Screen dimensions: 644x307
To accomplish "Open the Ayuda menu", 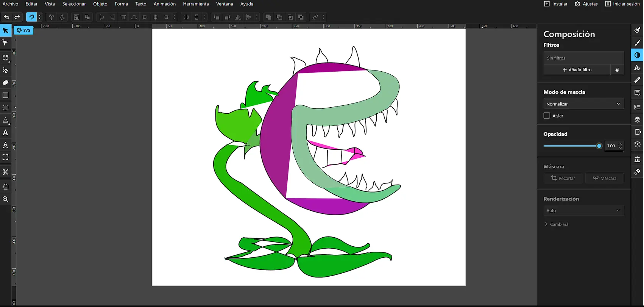I will 247,4.
